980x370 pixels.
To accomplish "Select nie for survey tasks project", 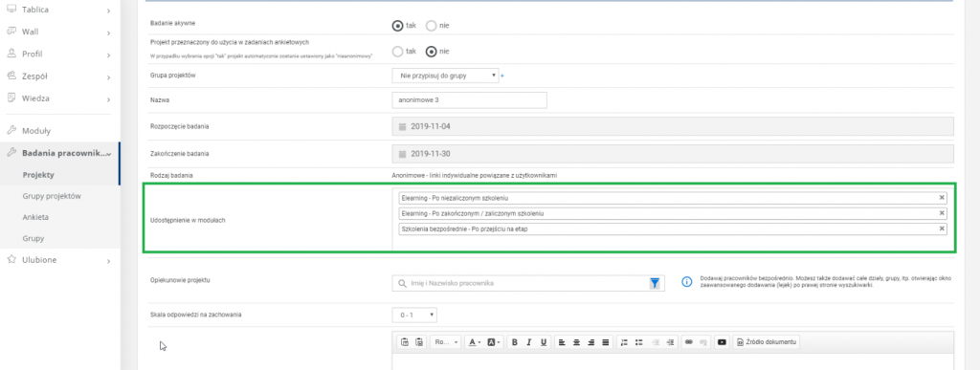I will pyautogui.click(x=431, y=52).
